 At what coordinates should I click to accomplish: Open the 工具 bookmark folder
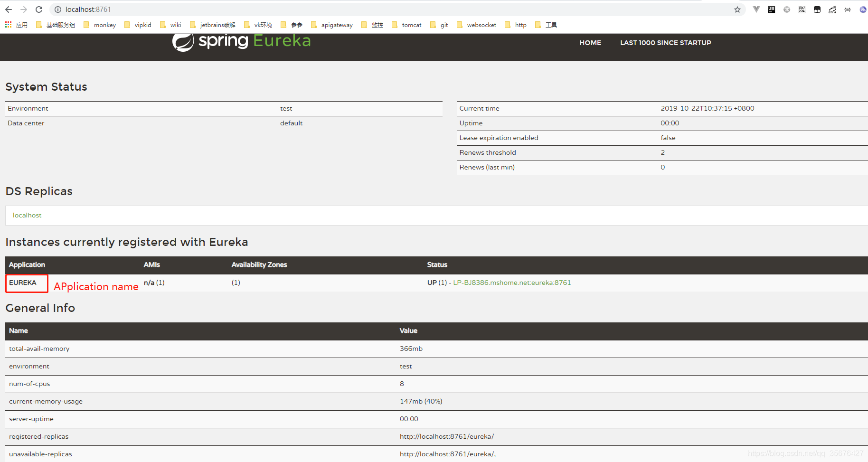point(546,25)
